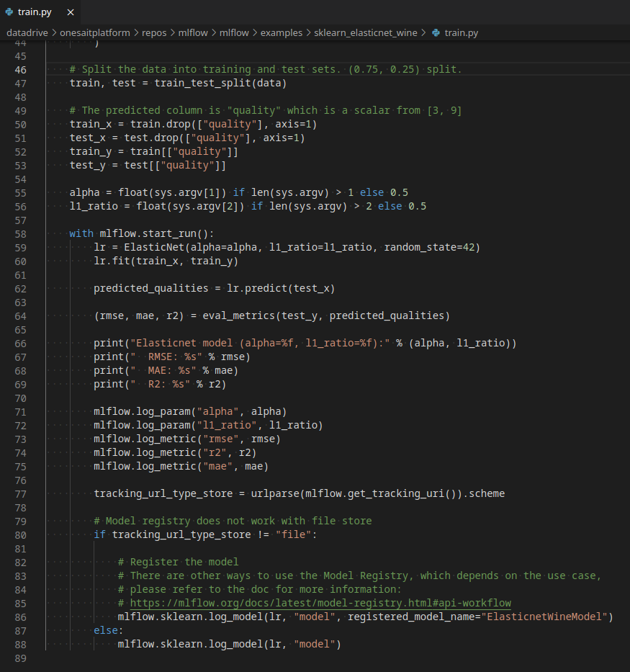Click the train_test_split(data) call
This screenshot has height=672, width=630.
[220, 83]
